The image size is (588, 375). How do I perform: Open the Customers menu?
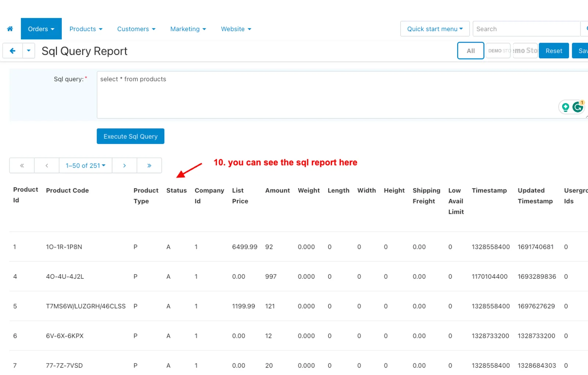(136, 29)
